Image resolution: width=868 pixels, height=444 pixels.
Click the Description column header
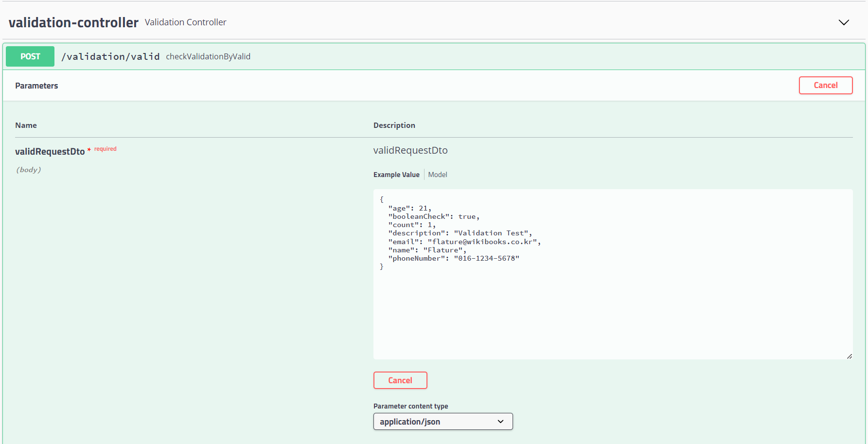(x=394, y=125)
